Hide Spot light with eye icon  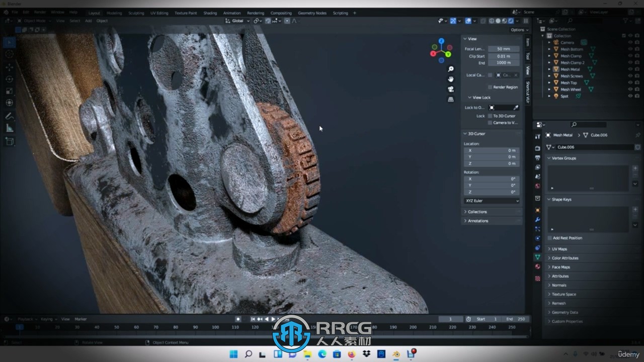click(x=630, y=96)
